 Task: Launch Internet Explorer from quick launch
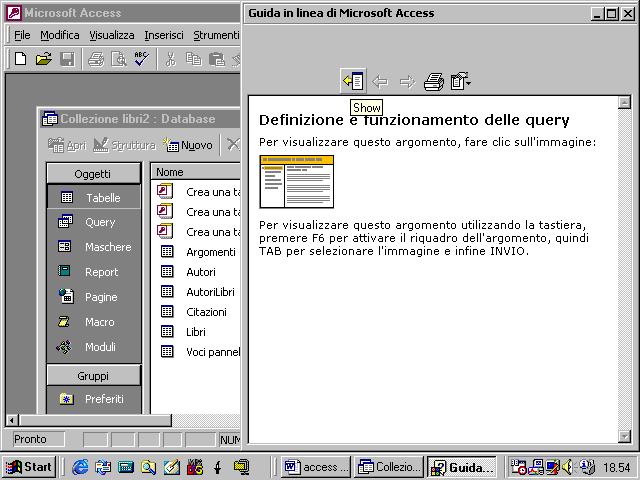click(x=80, y=467)
